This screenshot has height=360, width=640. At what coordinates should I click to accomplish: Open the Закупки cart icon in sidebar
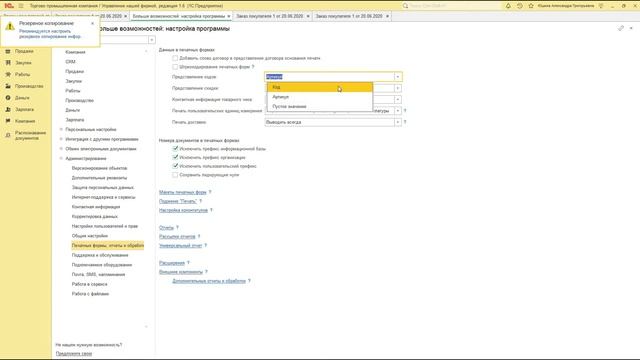(x=8, y=63)
